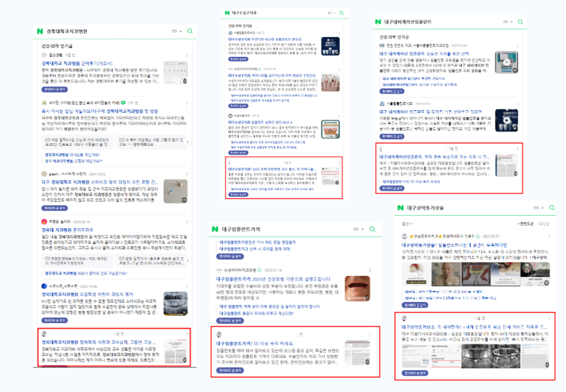Select the 관련도순 sort option

click(x=526, y=224)
